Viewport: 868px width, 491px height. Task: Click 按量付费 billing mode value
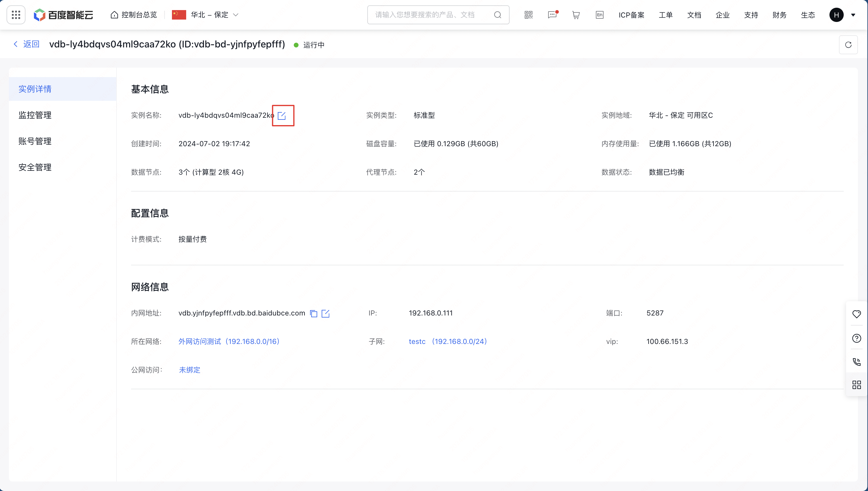[x=192, y=239]
